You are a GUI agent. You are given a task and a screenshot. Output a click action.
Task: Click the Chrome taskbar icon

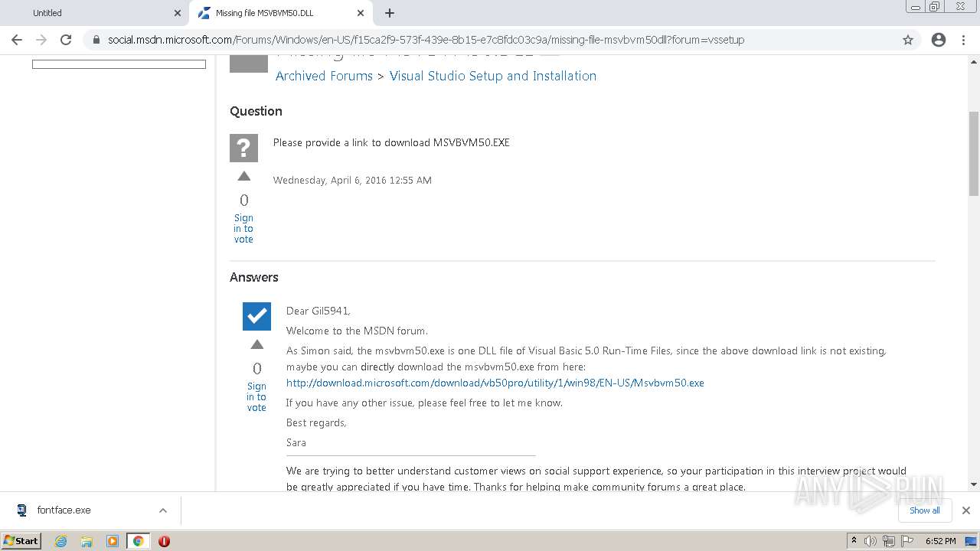(139, 541)
